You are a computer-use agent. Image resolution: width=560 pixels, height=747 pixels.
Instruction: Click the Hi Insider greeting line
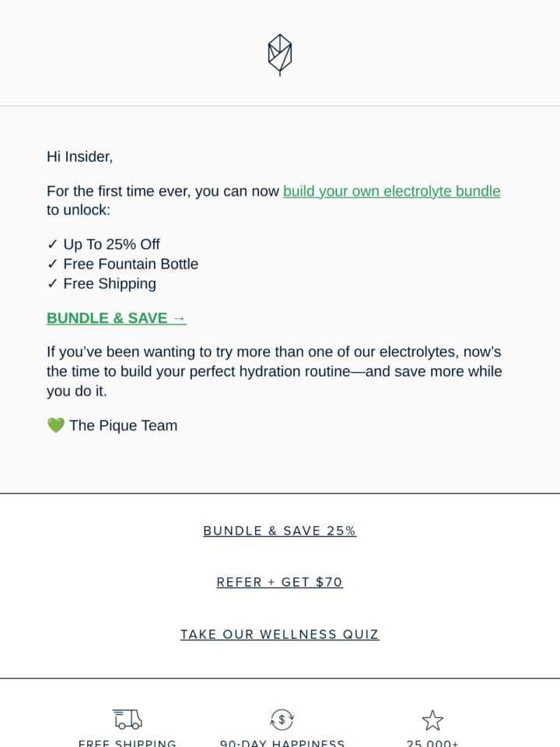click(x=79, y=156)
